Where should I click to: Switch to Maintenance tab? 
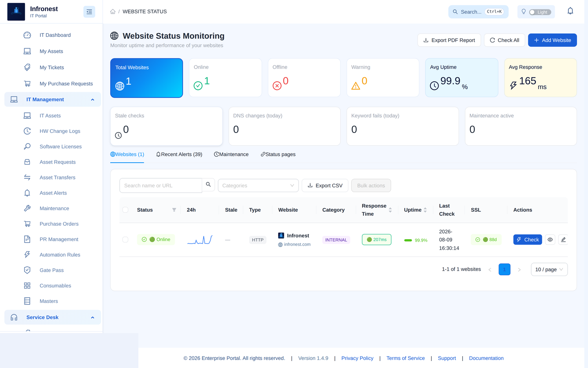[x=231, y=154]
